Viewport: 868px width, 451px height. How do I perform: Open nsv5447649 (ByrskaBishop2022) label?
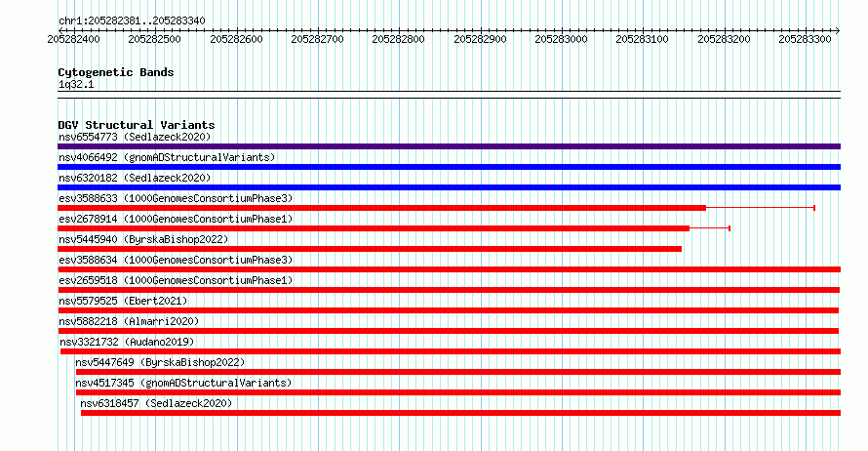click(x=160, y=362)
